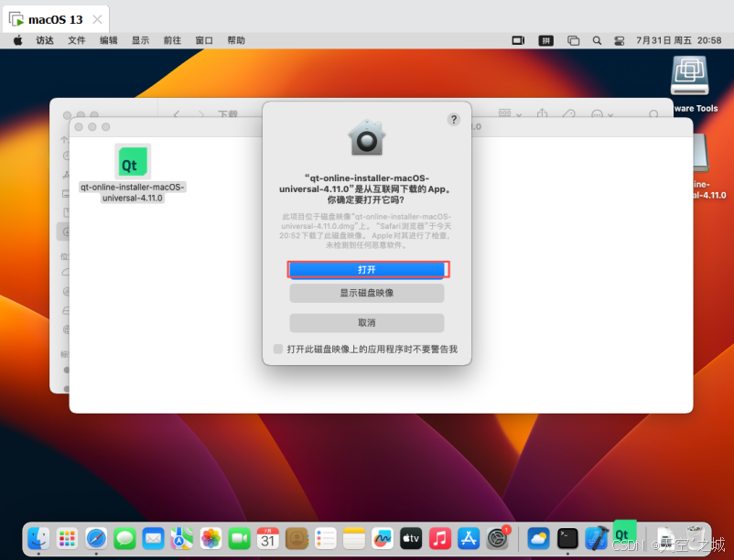Open Maps from the Dock
The height and width of the screenshot is (560, 734).
tap(182, 539)
